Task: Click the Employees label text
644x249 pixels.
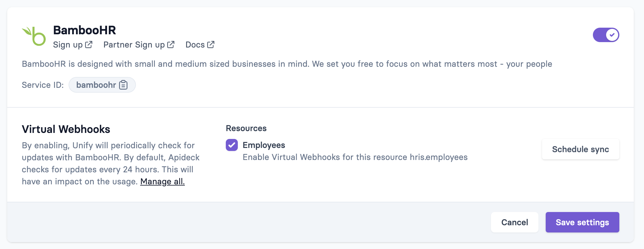Action: [264, 145]
